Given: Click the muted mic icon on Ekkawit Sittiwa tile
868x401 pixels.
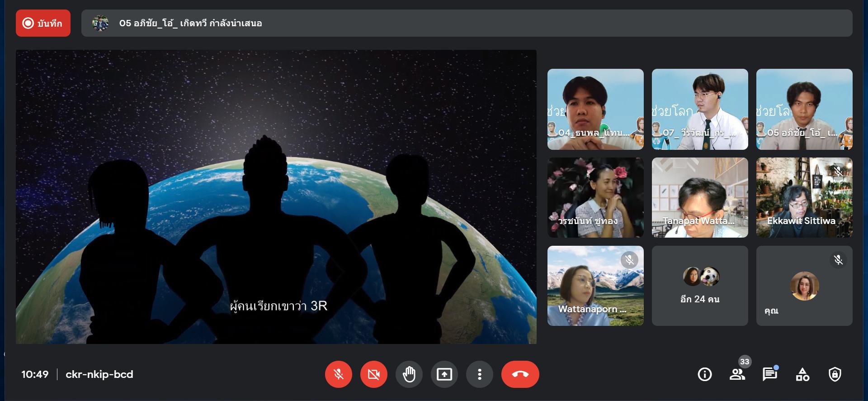Looking at the screenshot, I should (838, 172).
